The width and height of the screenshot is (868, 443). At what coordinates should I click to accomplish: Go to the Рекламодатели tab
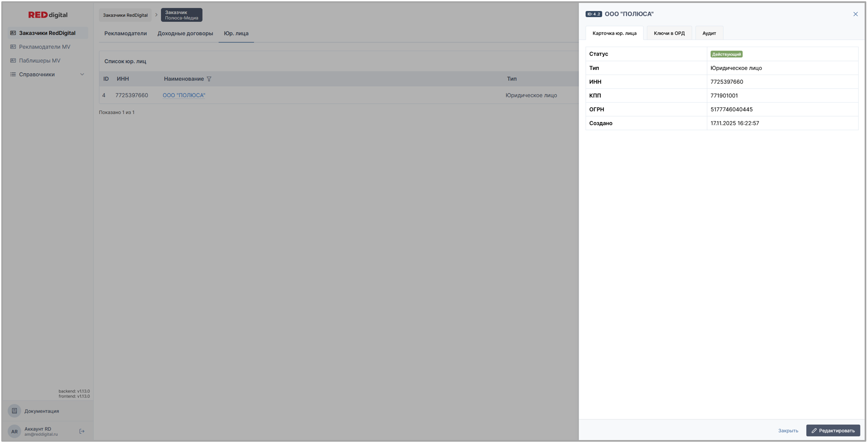[x=126, y=33]
